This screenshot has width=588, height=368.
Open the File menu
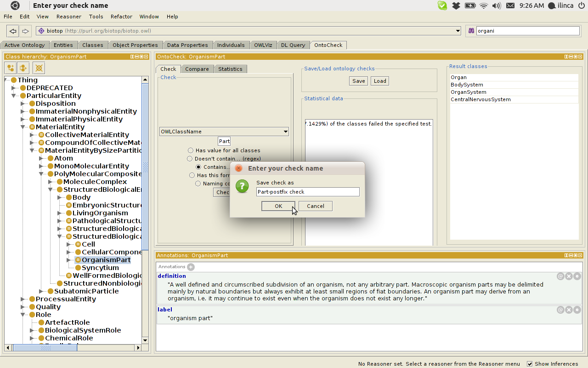[8, 17]
